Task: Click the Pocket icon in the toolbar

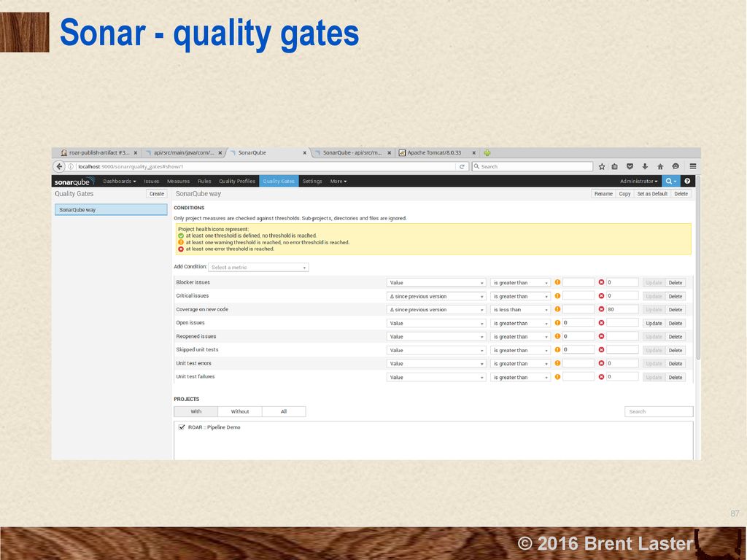Action: pyautogui.click(x=630, y=167)
